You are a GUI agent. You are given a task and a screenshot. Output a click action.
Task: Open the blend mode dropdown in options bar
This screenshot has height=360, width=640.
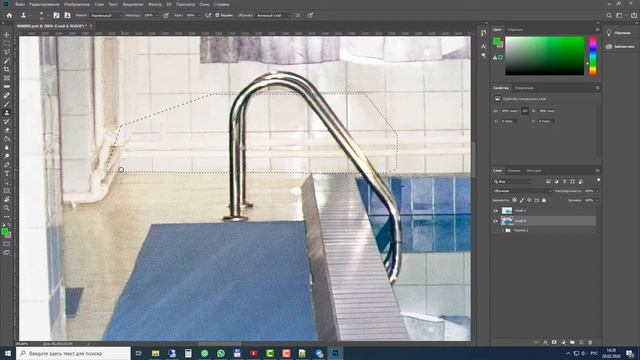coord(106,15)
